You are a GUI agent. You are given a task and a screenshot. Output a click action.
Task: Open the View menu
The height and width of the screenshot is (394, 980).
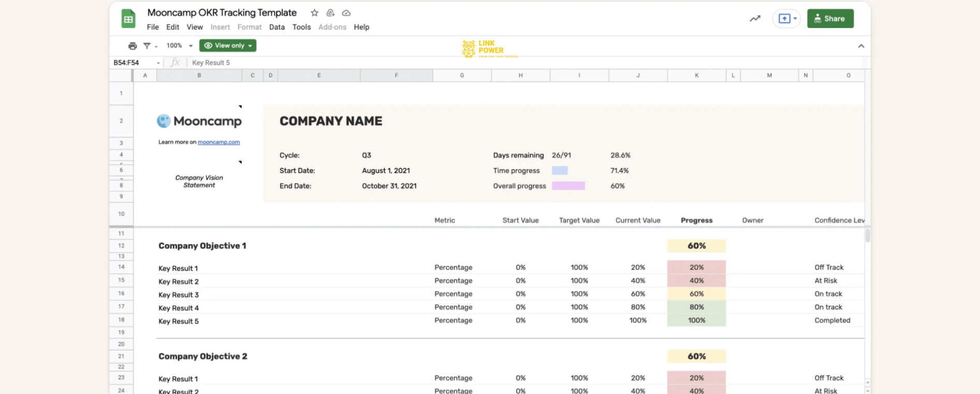pyautogui.click(x=195, y=27)
